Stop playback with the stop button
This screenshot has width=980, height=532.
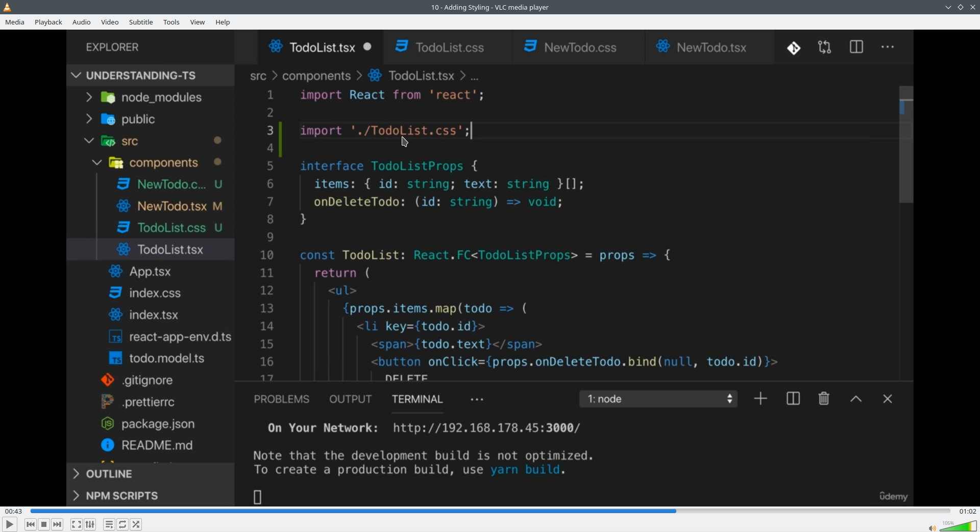point(44,524)
